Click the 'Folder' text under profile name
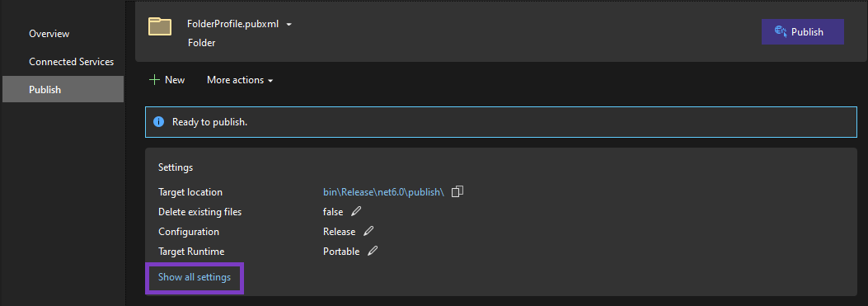Viewport: 868px width, 306px height. [201, 43]
